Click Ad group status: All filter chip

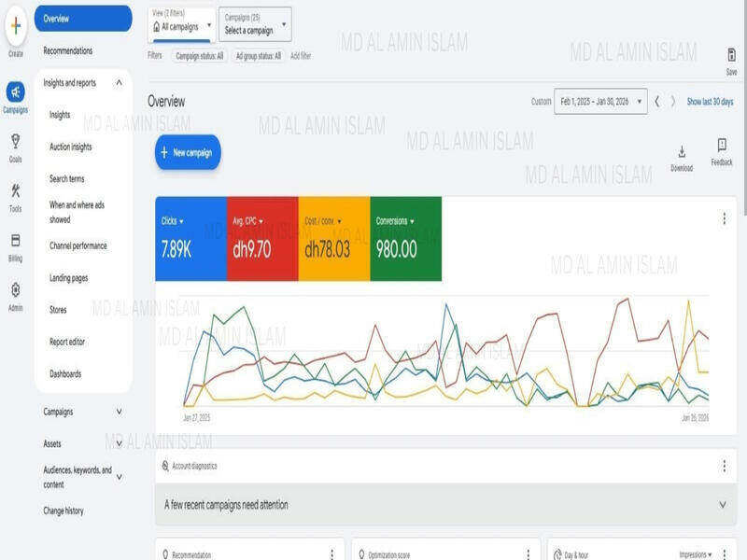click(259, 56)
